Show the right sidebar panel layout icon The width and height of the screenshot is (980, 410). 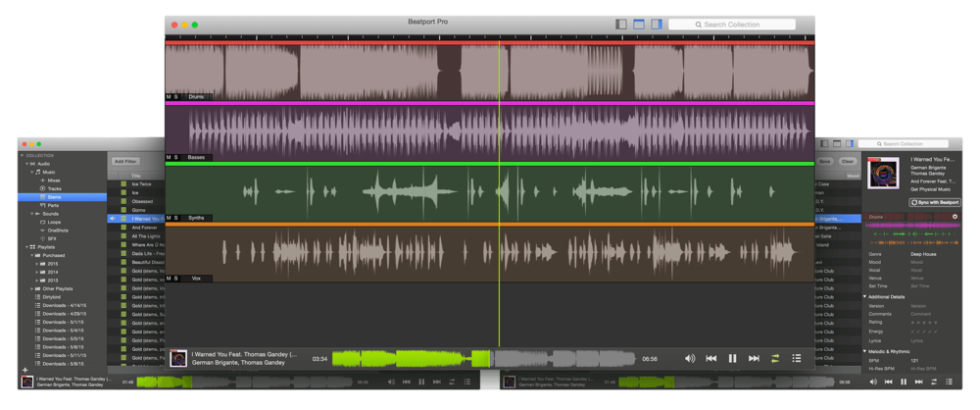pyautogui.click(x=657, y=25)
